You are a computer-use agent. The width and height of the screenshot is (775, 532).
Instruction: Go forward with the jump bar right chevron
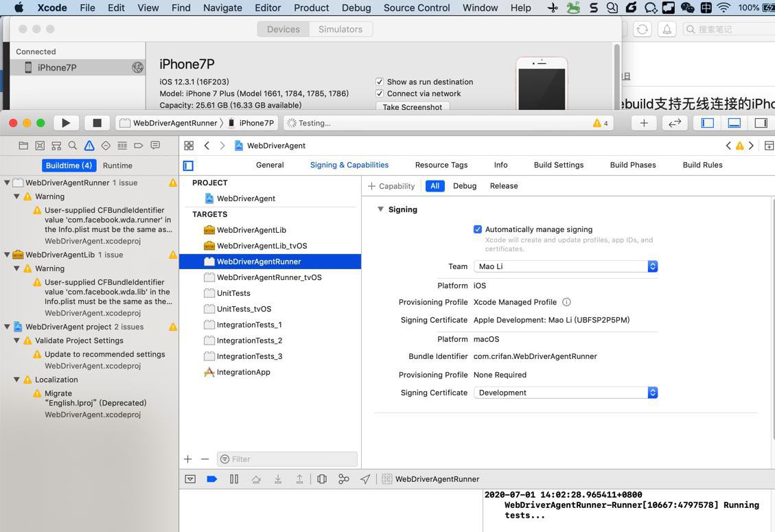click(222, 146)
